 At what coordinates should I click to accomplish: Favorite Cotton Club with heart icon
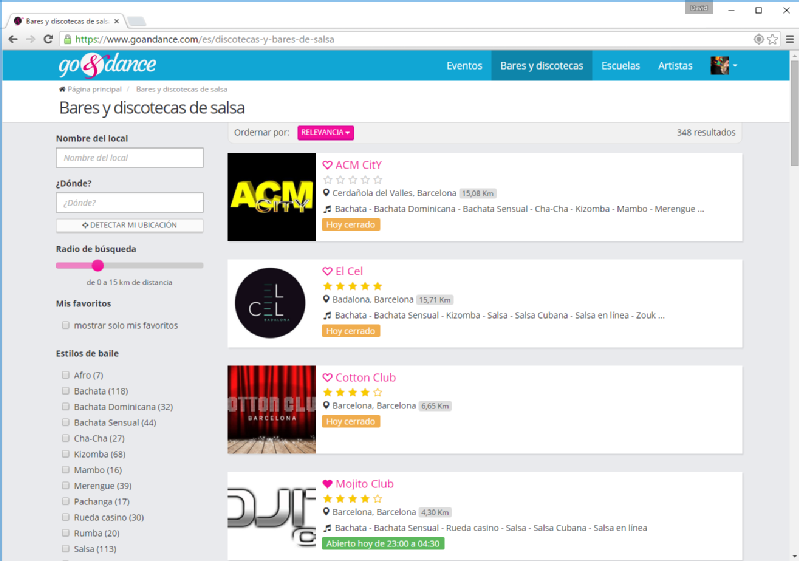pos(328,378)
